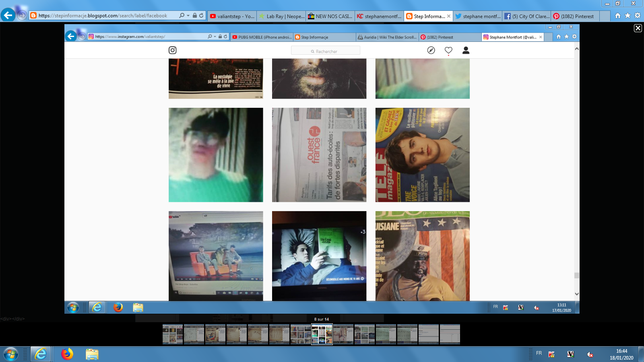Click the muted volume speaker tray icon
This screenshot has height=362, width=644.
pos(590,354)
